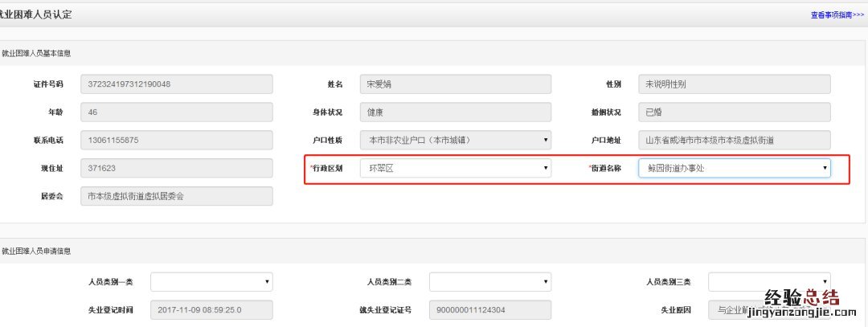This screenshot has height=327, width=868.
Task: Click the 行政区划 label
Action: (326, 168)
